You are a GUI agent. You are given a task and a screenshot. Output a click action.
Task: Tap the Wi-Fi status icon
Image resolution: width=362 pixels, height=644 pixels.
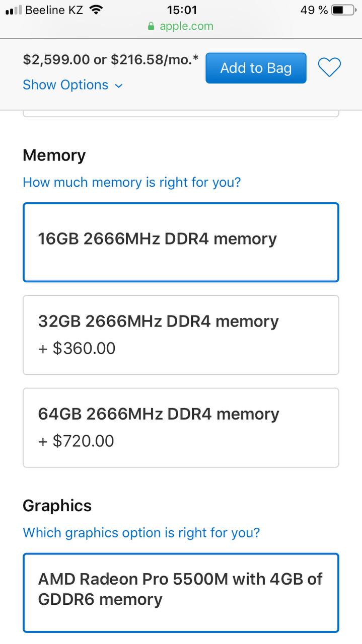click(95, 10)
